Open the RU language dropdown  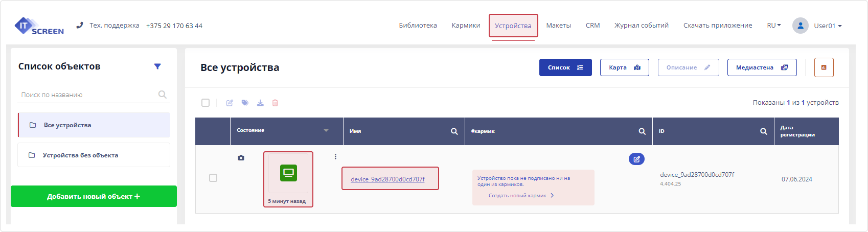coord(774,25)
